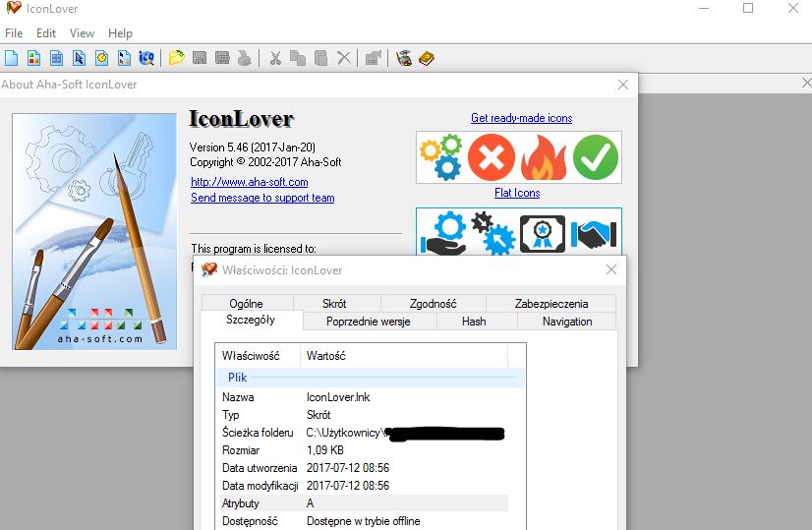Click the Open folder toolbar icon
This screenshot has height=530, width=812.
click(x=177, y=58)
